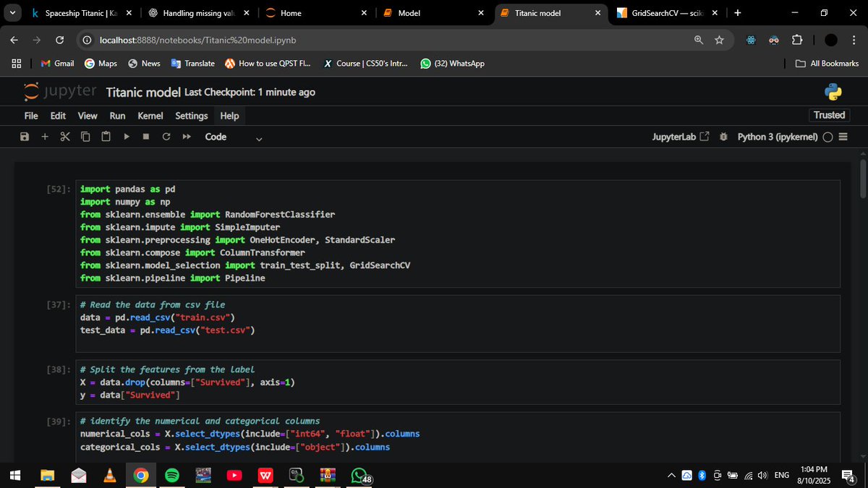Open the Maps bookmark
Viewport: 868px width, 488px height.
(101, 64)
